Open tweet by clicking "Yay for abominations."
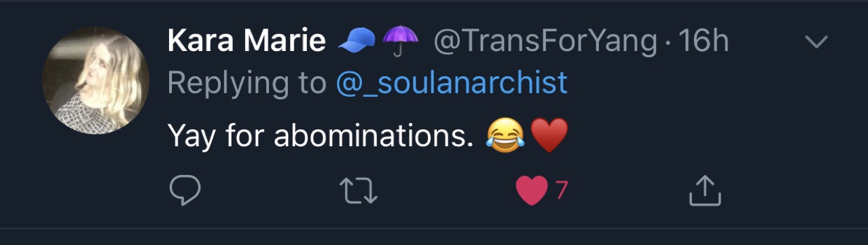 click(320, 137)
